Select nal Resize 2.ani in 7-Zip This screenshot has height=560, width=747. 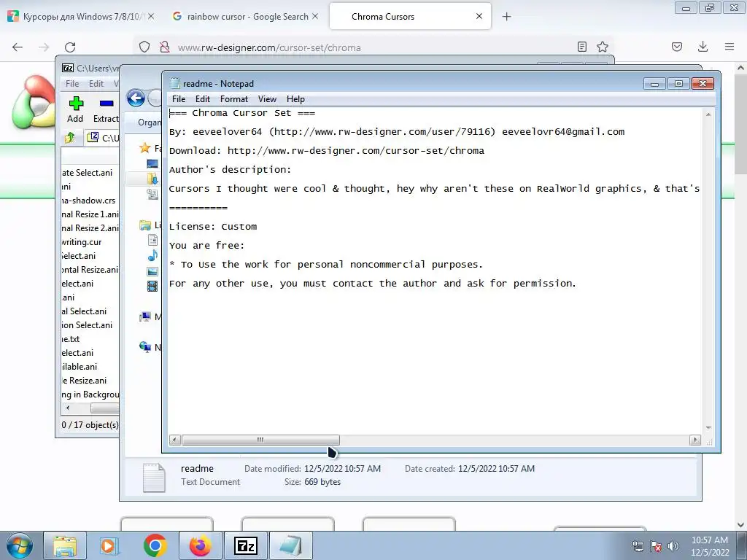[x=90, y=228]
